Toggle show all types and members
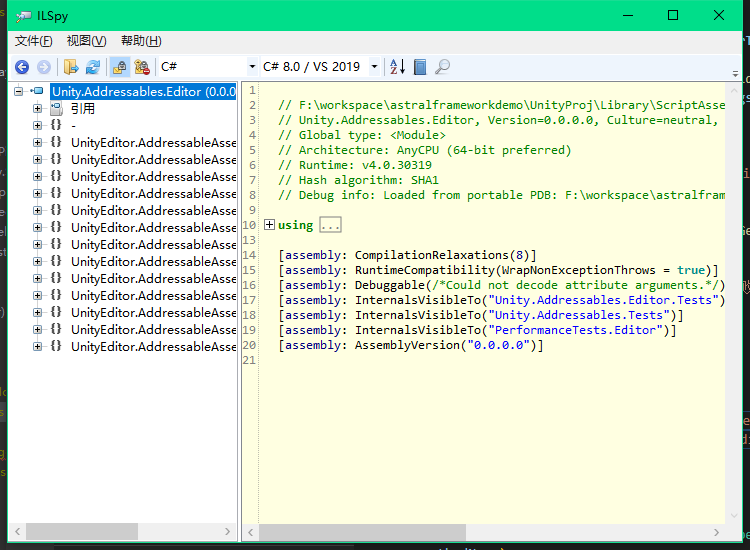 click(x=142, y=67)
